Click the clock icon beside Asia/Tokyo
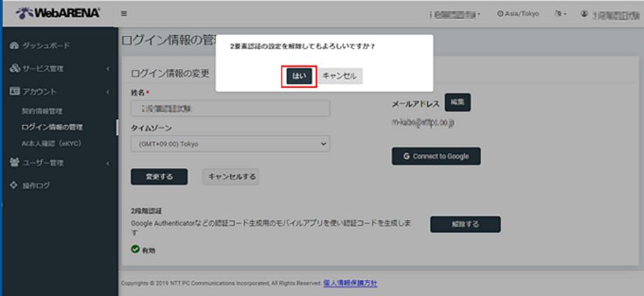Screen dimensions: 644x296 pos(500,13)
